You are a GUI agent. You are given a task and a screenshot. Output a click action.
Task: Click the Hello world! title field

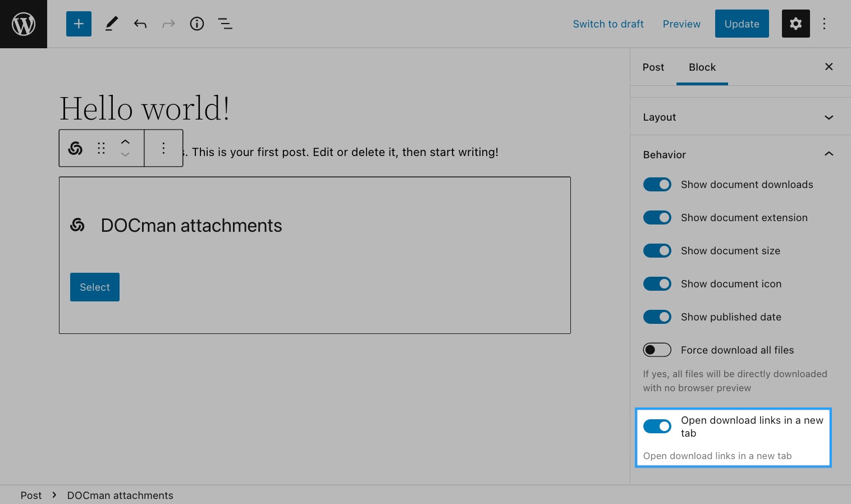(145, 108)
